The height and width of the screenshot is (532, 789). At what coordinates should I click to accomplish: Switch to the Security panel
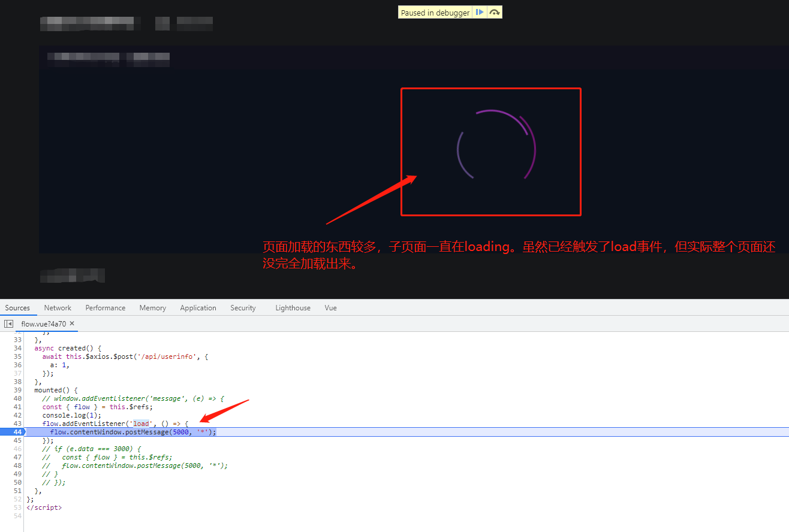pos(242,307)
